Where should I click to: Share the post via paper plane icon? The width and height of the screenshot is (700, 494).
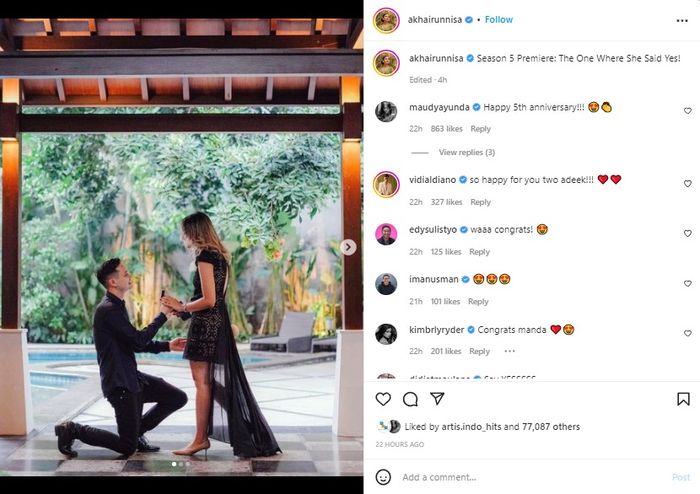[437, 399]
